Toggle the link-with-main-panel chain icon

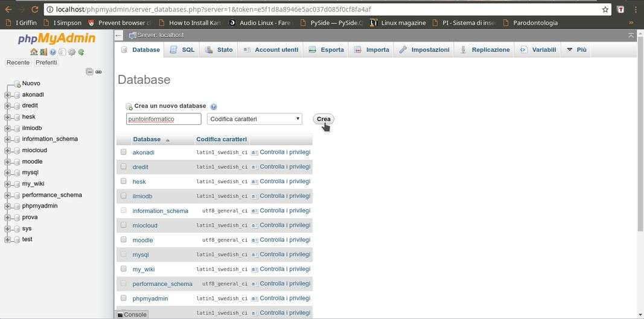pyautogui.click(x=98, y=72)
